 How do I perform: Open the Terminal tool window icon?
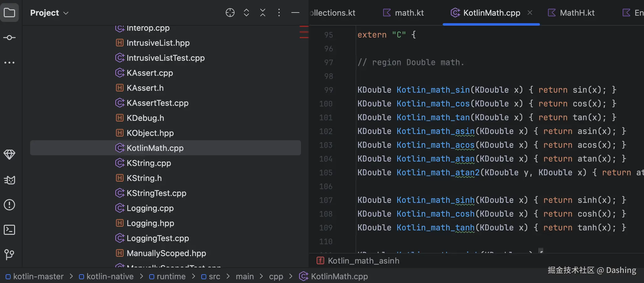tap(9, 230)
